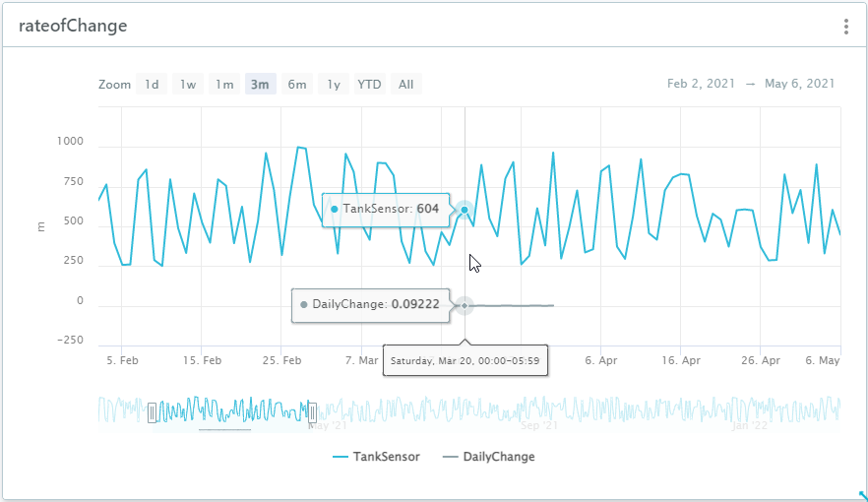Set zoom range to 1m

[224, 84]
